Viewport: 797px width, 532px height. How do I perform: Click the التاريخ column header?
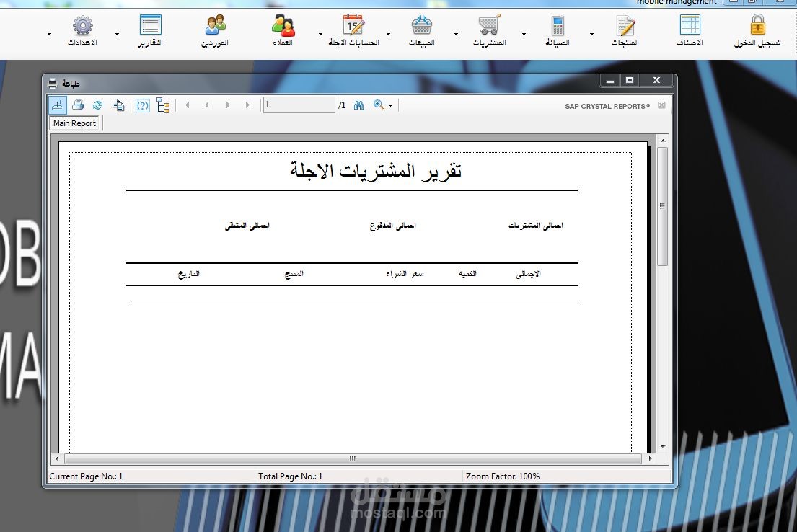click(188, 274)
